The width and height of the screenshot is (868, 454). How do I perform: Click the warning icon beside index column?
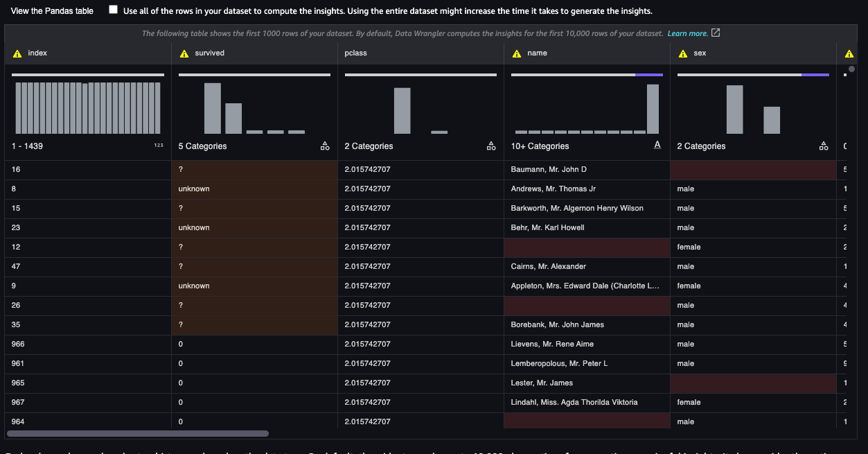click(17, 53)
